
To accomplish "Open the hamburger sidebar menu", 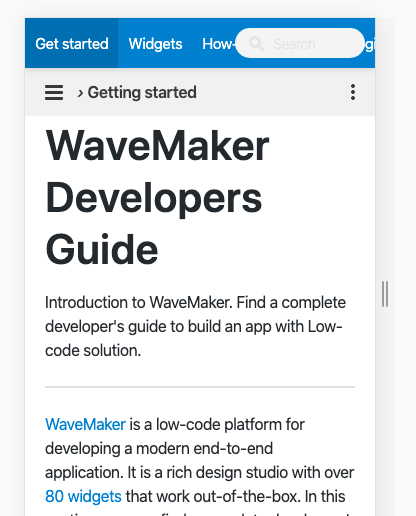I will click(x=54, y=92).
